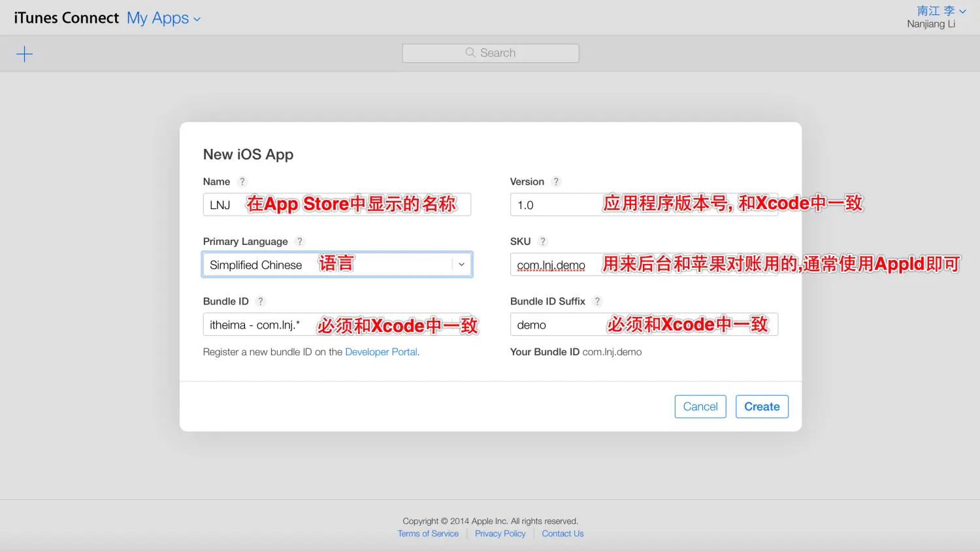Click Your Bundle ID com.lnj.demo text
Viewport: 980px width, 552px height.
click(576, 351)
